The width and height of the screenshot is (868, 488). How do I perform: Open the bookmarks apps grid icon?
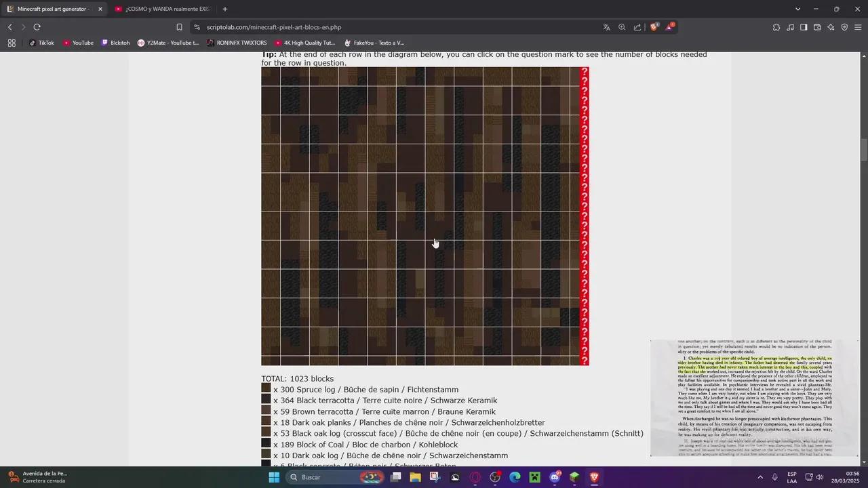click(12, 43)
